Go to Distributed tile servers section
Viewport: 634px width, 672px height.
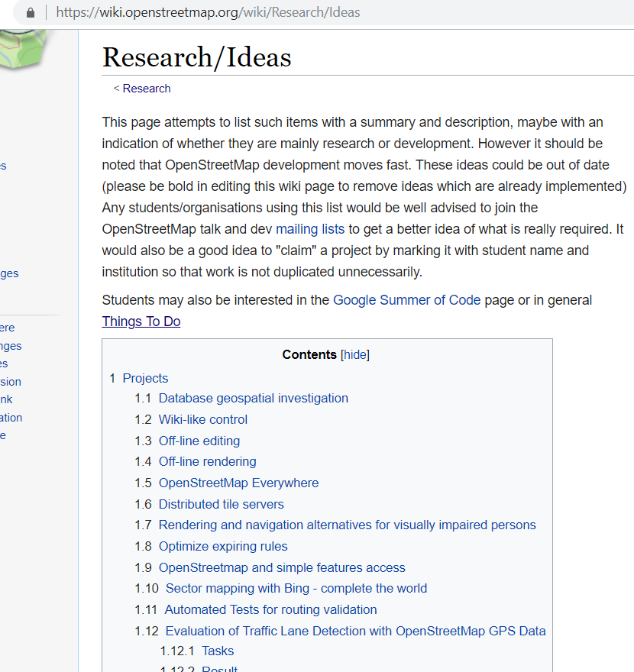click(x=222, y=505)
